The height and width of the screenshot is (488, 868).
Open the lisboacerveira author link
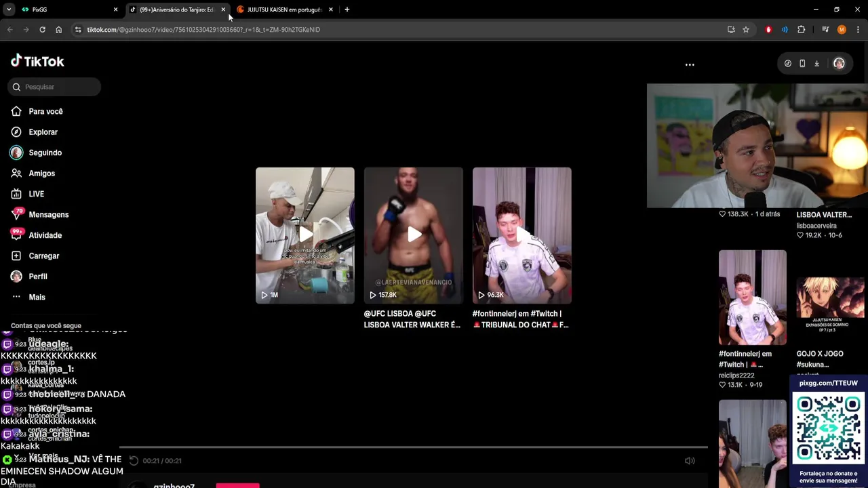click(816, 226)
